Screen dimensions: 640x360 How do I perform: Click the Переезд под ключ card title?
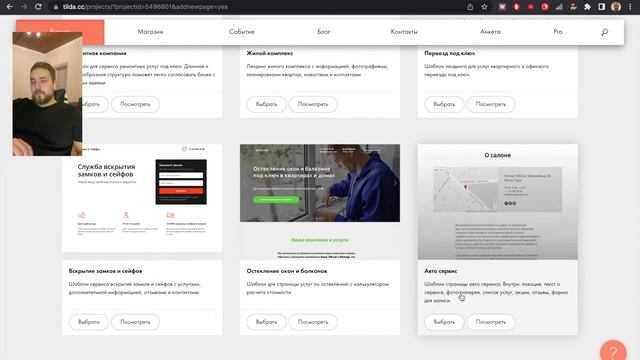pyautogui.click(x=449, y=53)
